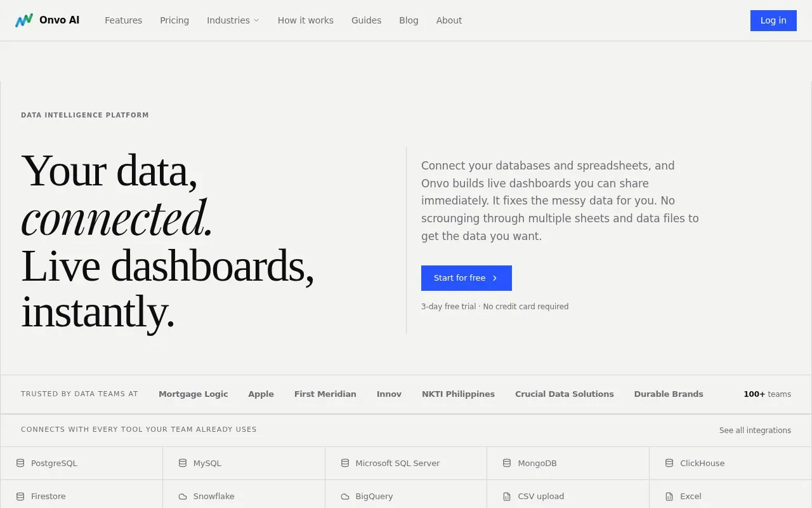Click the Log in button
This screenshot has width=812, height=508.
coord(773,20)
